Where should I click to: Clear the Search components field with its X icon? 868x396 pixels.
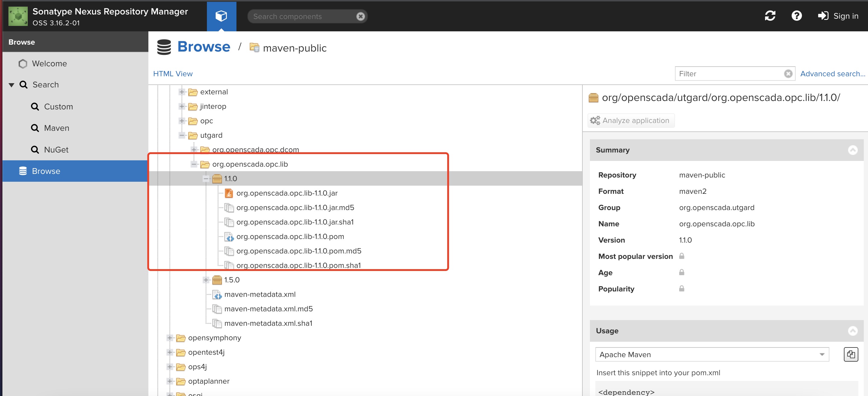[360, 16]
